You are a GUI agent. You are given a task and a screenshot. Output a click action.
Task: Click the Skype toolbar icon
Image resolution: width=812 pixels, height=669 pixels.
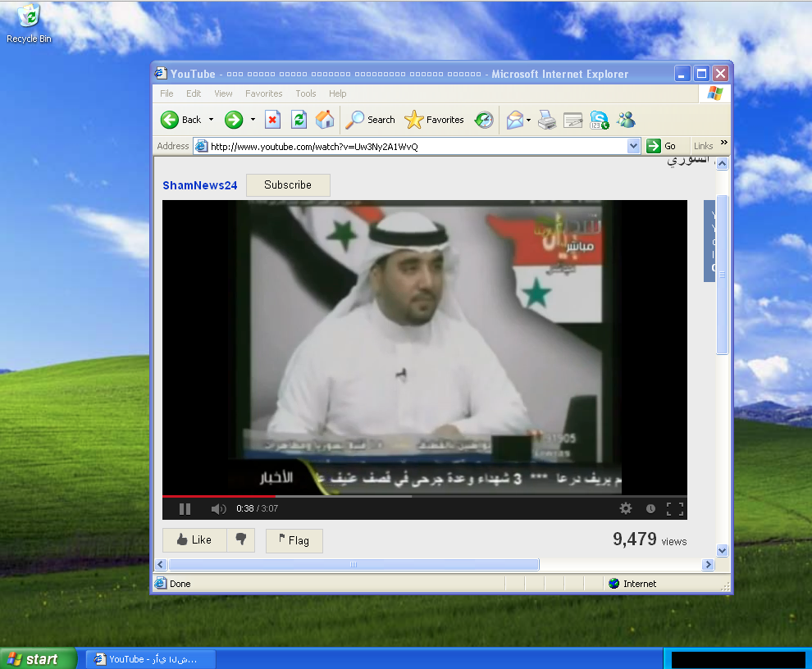pyautogui.click(x=600, y=120)
